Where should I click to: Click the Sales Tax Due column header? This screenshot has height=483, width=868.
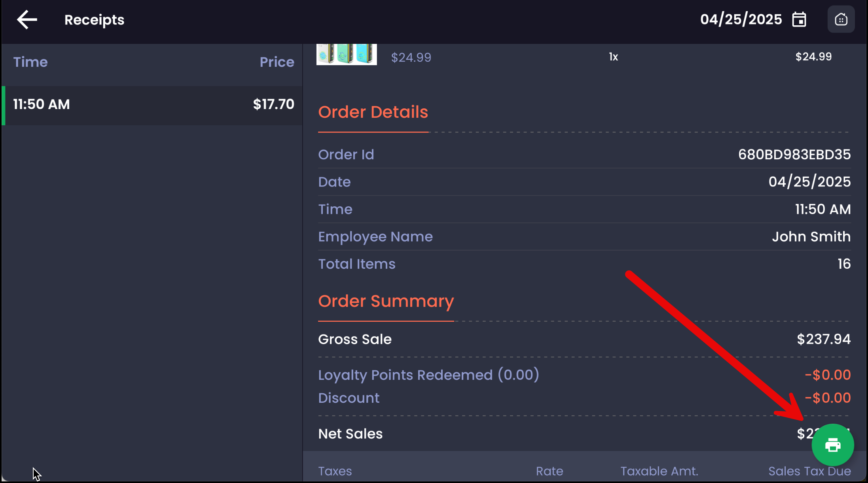[809, 471]
